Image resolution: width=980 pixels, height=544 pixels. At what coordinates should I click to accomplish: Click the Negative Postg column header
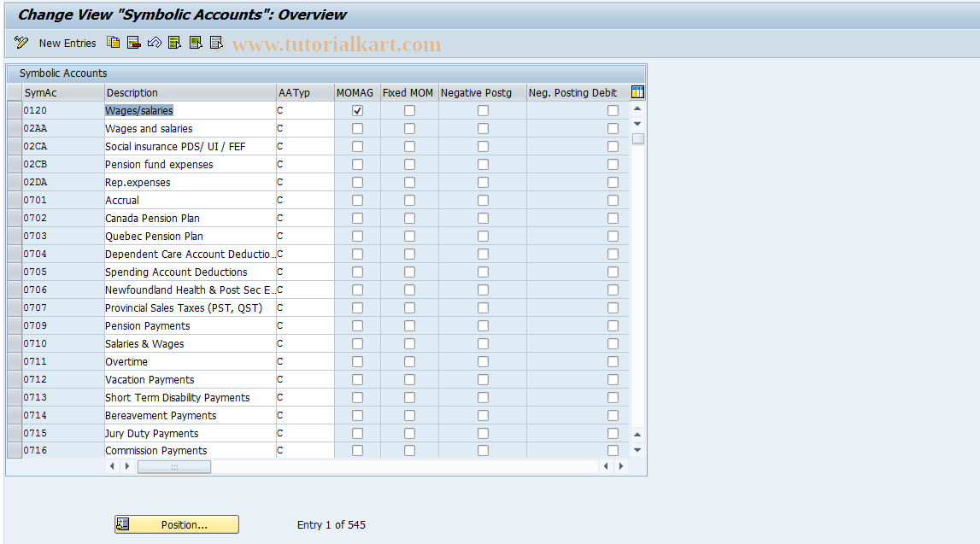coord(483,92)
